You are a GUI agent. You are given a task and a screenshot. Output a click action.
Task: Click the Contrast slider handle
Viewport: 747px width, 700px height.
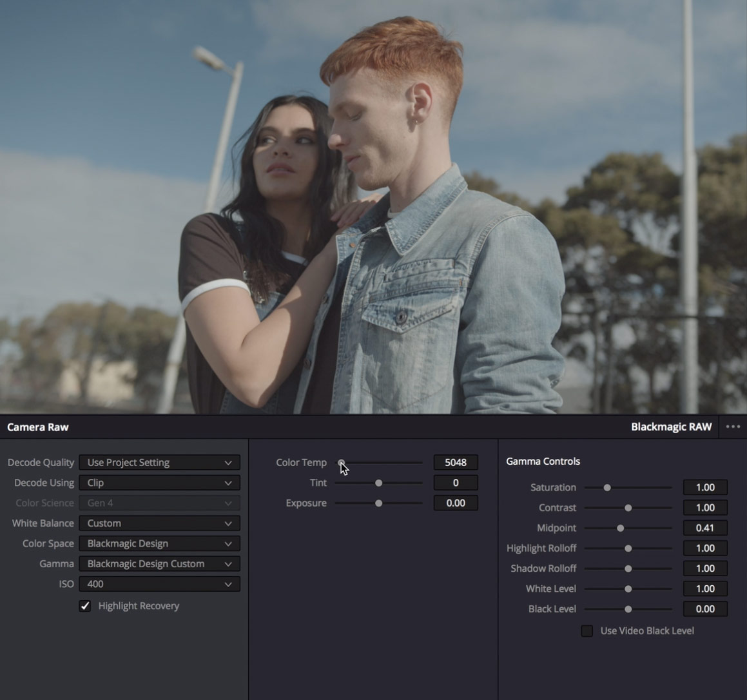(x=628, y=508)
